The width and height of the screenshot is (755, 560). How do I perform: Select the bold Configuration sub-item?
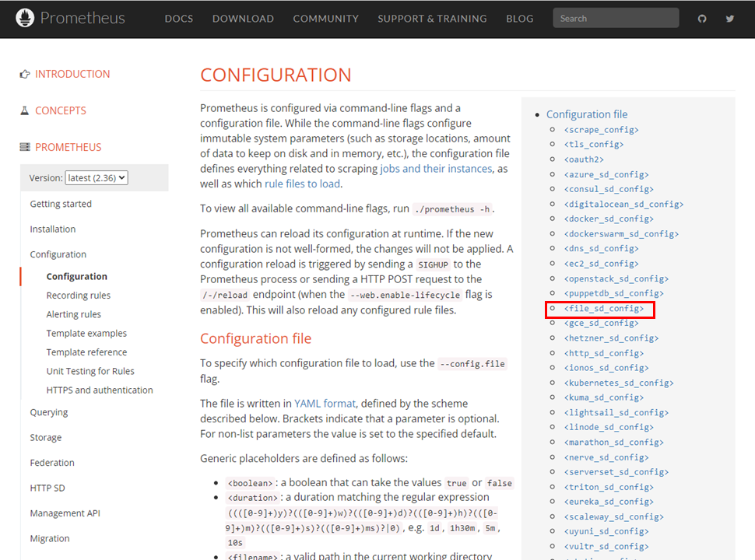pos(76,276)
